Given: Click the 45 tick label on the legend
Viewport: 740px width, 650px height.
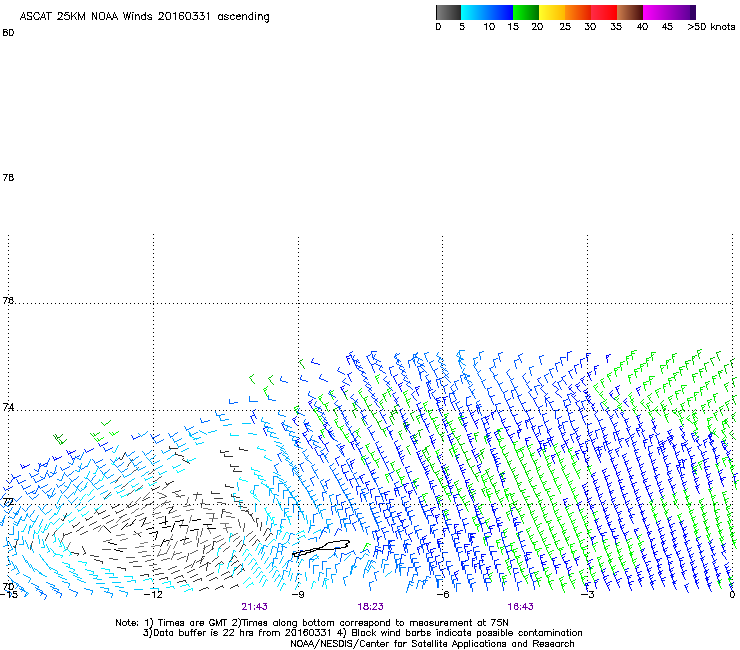Looking at the screenshot, I should (x=667, y=27).
